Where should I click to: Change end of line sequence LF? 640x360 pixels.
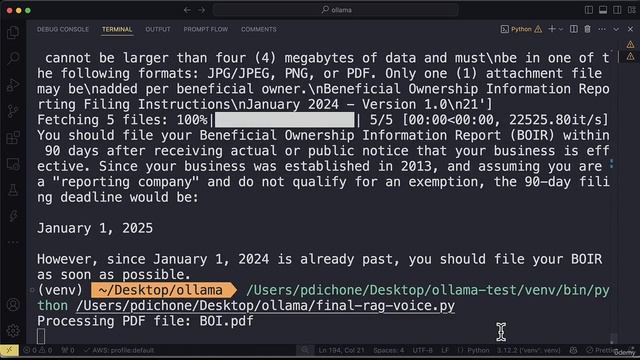point(445,350)
